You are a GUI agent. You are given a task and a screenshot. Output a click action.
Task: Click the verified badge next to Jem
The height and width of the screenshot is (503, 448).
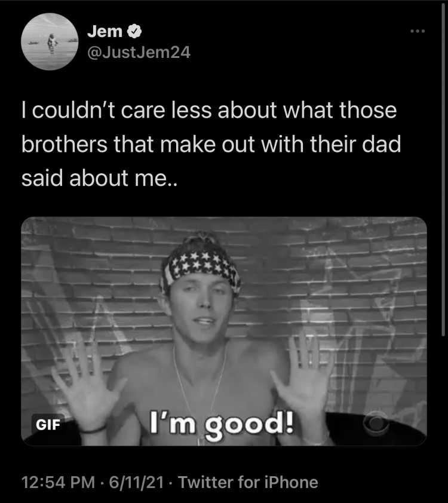tap(134, 32)
